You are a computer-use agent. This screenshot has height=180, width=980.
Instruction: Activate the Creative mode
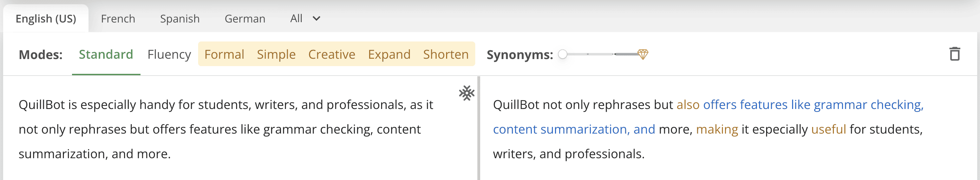point(331,54)
